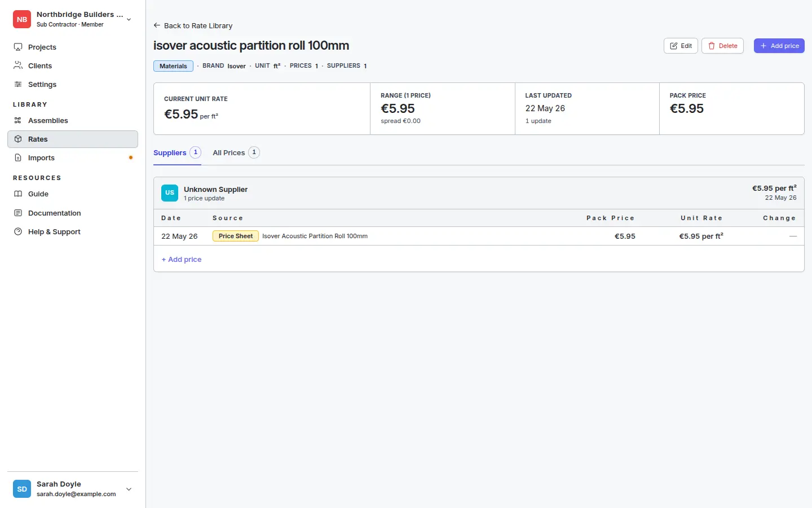The width and height of the screenshot is (812, 508).
Task: Expand the Northbridge Builders organization switcher
Action: [x=129, y=19]
